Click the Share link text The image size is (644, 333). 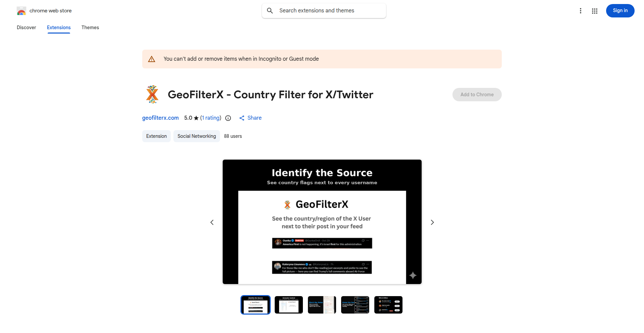click(255, 118)
